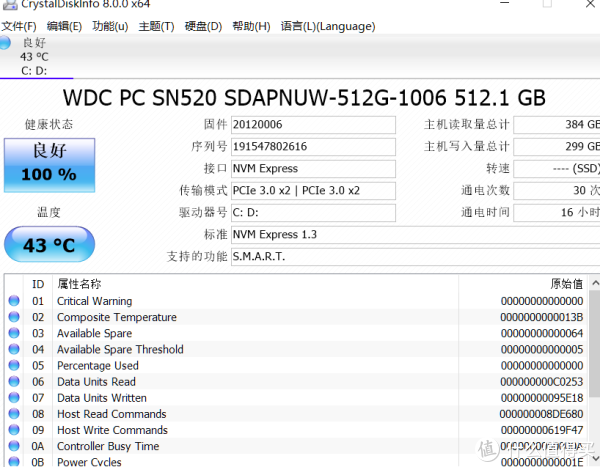Click status dot for Percentage Used row

click(14, 366)
